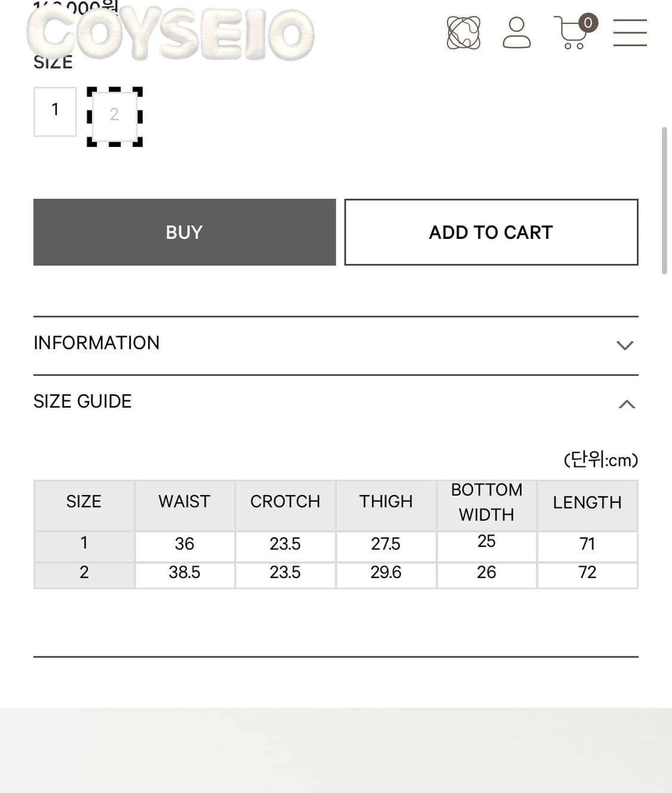The height and width of the screenshot is (793, 672).
Task: Click the size 2 row in table
Action: tap(336, 573)
